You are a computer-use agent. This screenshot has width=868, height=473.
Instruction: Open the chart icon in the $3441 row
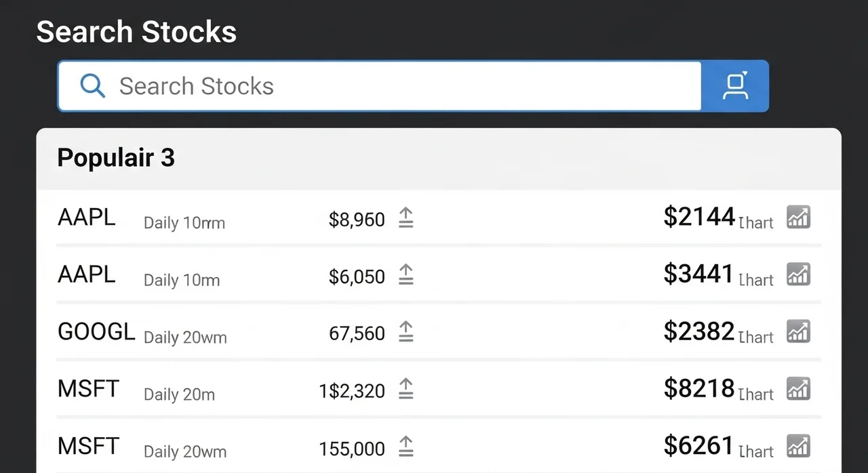point(798,274)
